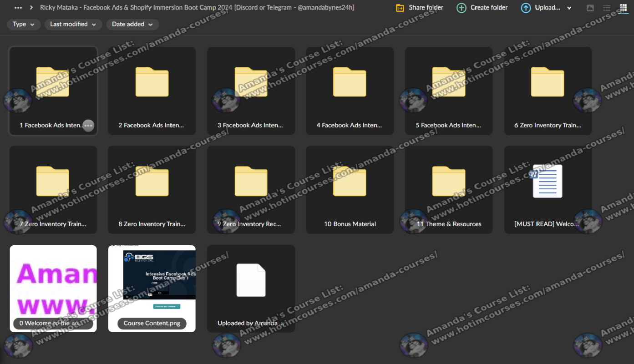Open the Type filter dropdown

[24, 25]
